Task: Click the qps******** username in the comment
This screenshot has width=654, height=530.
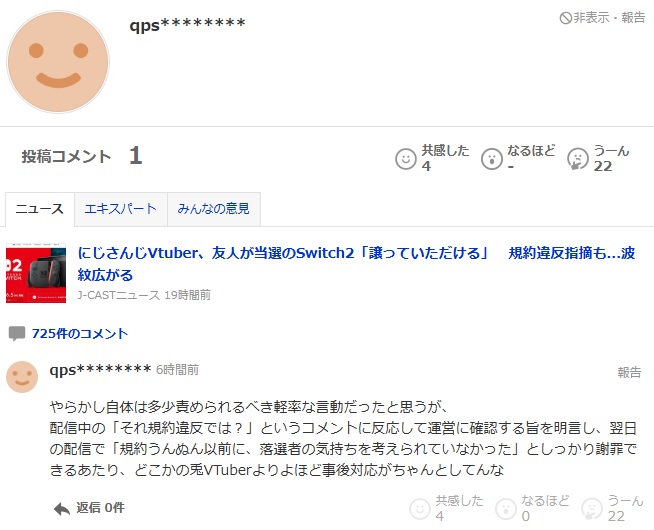Action: 100,370
